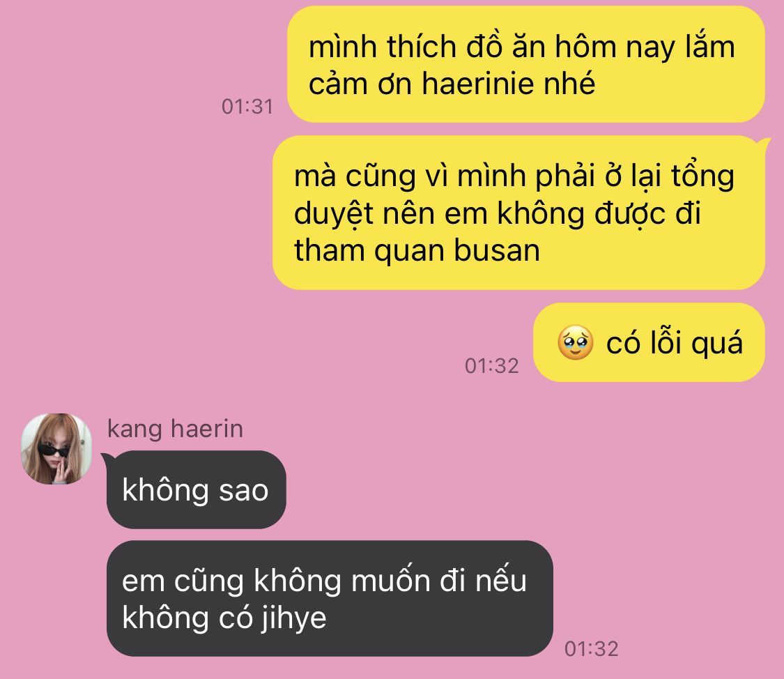Click the tail of the second yellow bubble
This screenshot has height=679, width=784.
[x=764, y=144]
